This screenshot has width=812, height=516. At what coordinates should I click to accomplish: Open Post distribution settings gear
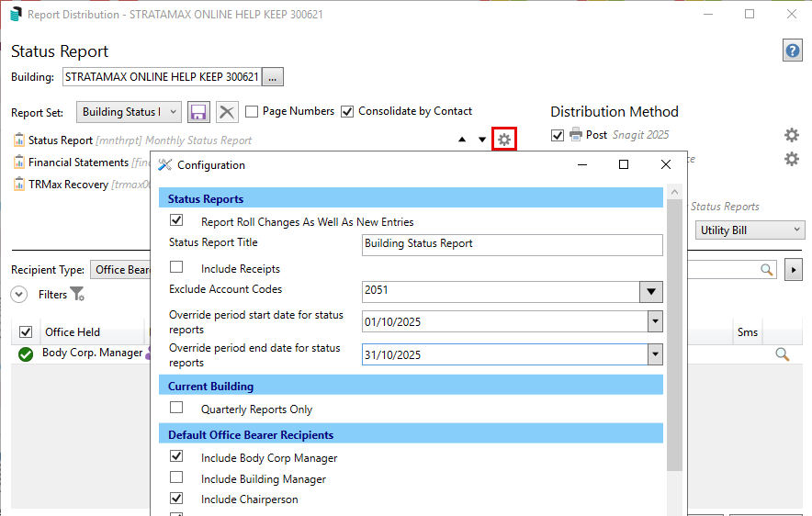pyautogui.click(x=791, y=135)
